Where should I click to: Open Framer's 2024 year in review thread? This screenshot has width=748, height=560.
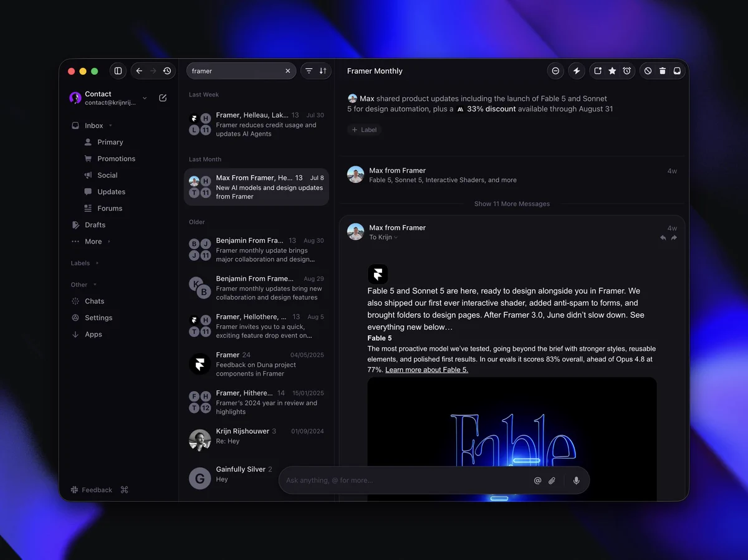coord(256,402)
